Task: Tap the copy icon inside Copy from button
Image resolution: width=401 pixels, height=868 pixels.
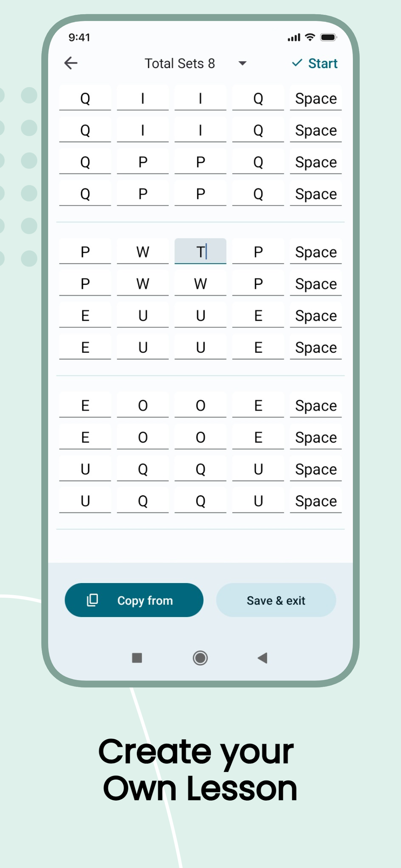Action: [92, 600]
